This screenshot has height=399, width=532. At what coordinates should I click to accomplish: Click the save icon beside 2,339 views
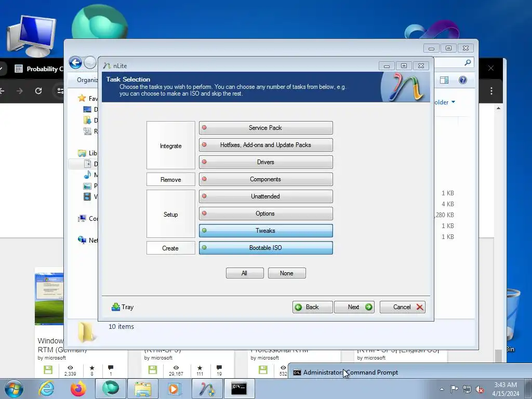48,370
